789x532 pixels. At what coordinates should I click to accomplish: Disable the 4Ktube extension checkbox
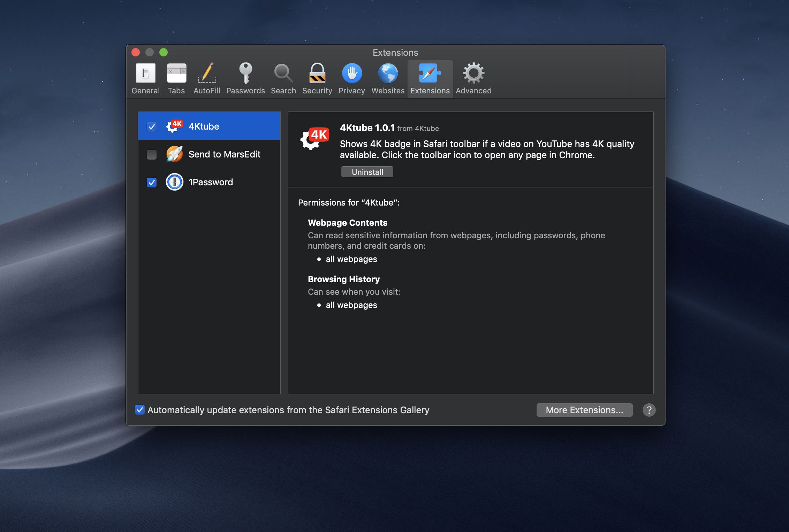[x=152, y=126]
